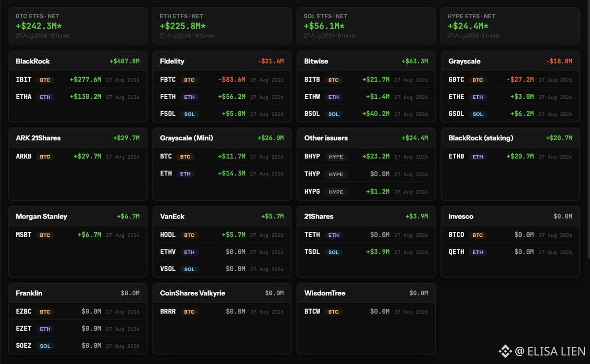590x364 pixels.
Task: Click the GSOL ticker
Action: pyautogui.click(x=456, y=113)
